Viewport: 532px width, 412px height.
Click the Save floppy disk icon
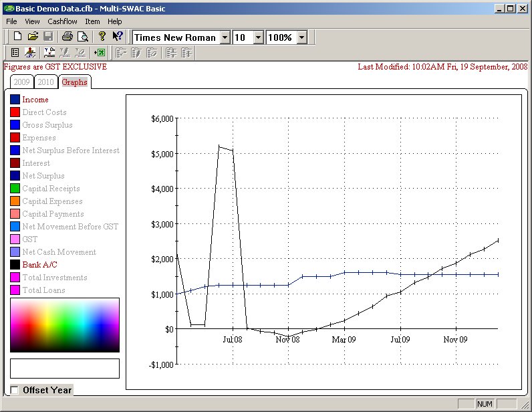pos(48,36)
